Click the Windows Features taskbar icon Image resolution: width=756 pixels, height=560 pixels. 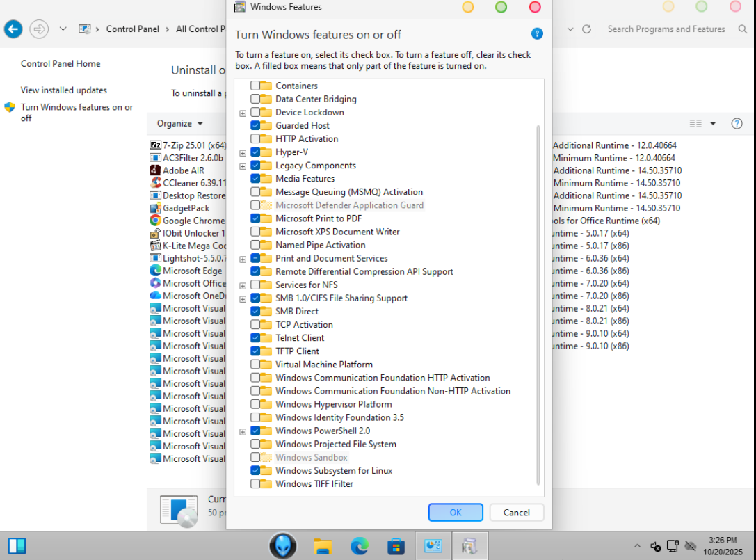[x=469, y=546]
